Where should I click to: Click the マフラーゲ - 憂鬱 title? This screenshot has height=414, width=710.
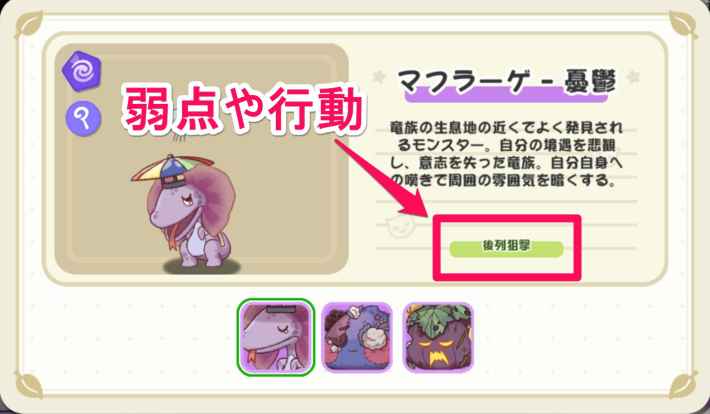pos(506,82)
